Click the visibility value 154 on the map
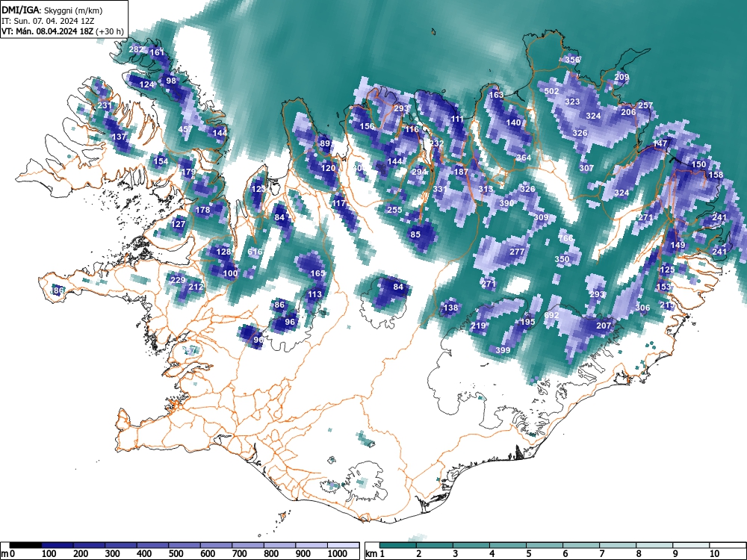747x560 pixels. (x=161, y=161)
